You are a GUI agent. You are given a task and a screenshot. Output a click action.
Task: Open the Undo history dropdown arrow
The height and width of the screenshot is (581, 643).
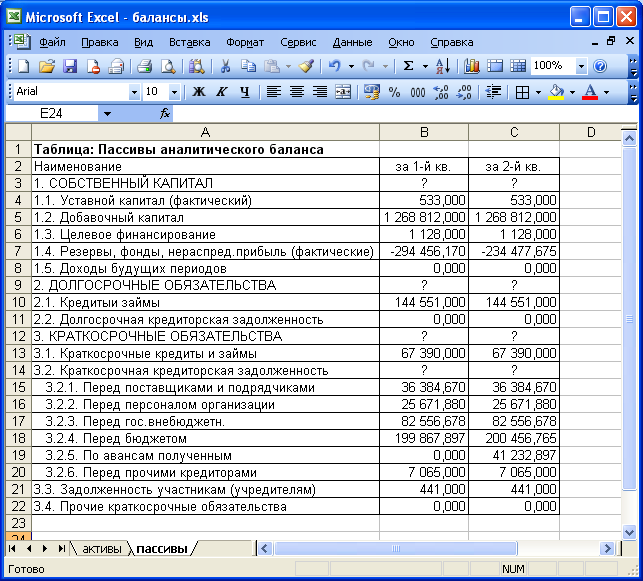[351, 66]
